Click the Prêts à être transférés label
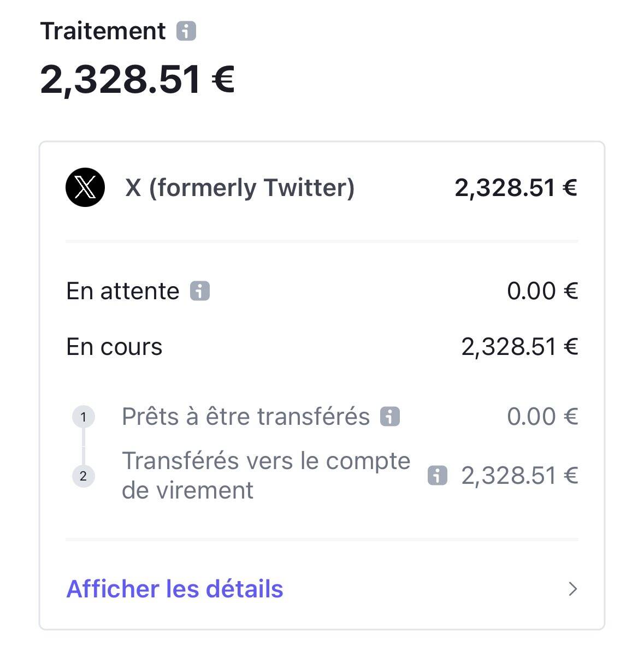This screenshot has width=644, height=652. pyautogui.click(x=246, y=417)
